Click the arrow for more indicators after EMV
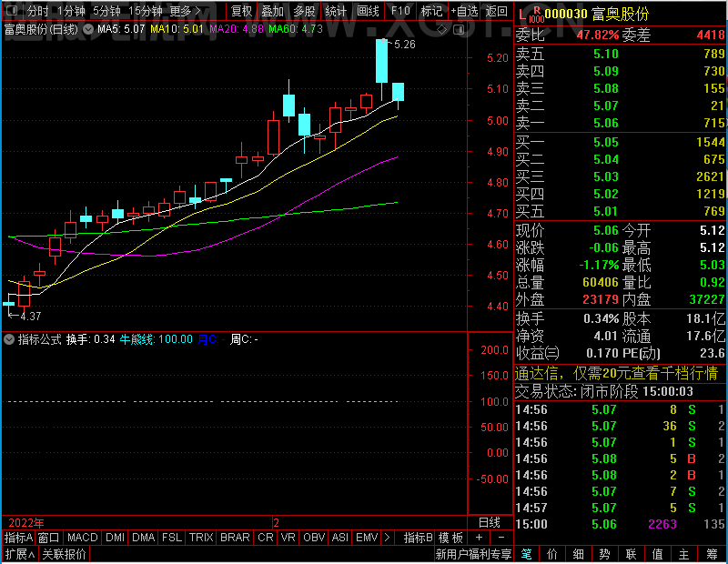 pyautogui.click(x=388, y=538)
